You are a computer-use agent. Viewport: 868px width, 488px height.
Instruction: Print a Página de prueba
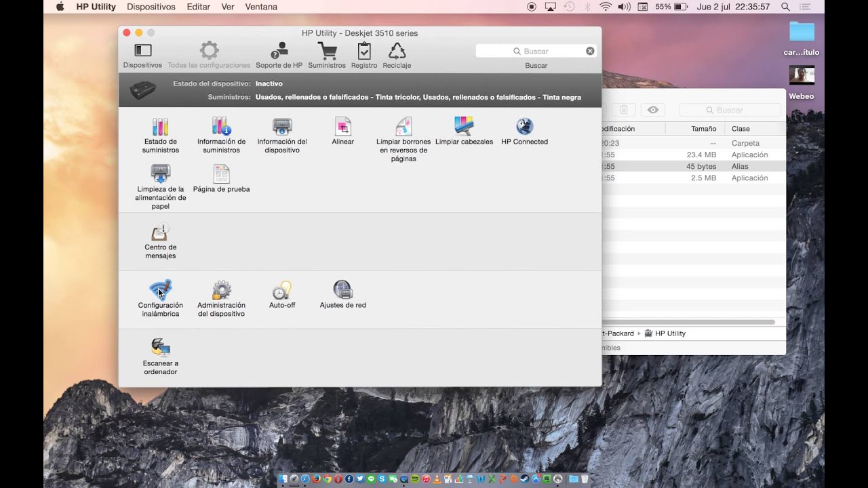(221, 179)
